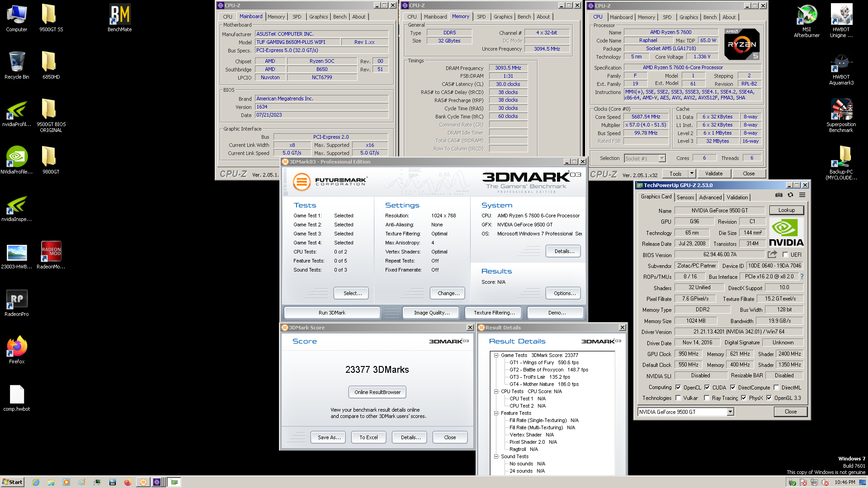Open the MSI Afterburner desktop icon

[x=807, y=21]
